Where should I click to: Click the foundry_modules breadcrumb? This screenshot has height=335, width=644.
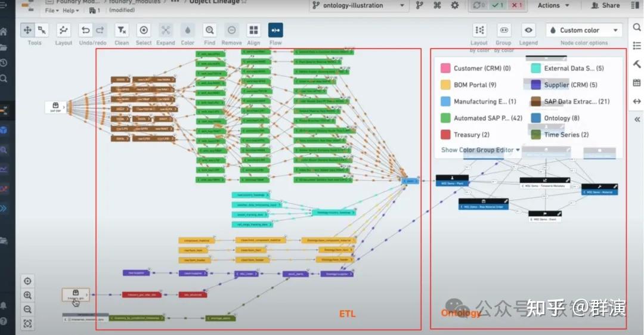pyautogui.click(x=135, y=2)
